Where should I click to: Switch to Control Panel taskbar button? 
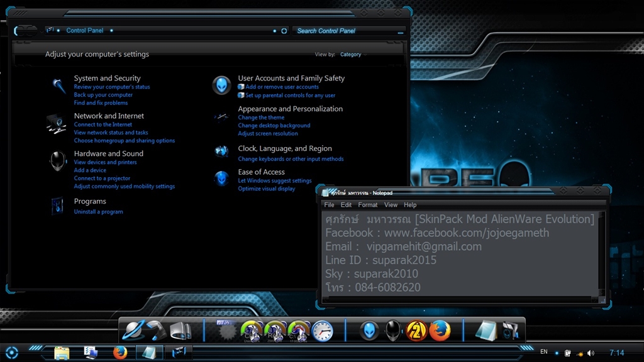[179, 353]
